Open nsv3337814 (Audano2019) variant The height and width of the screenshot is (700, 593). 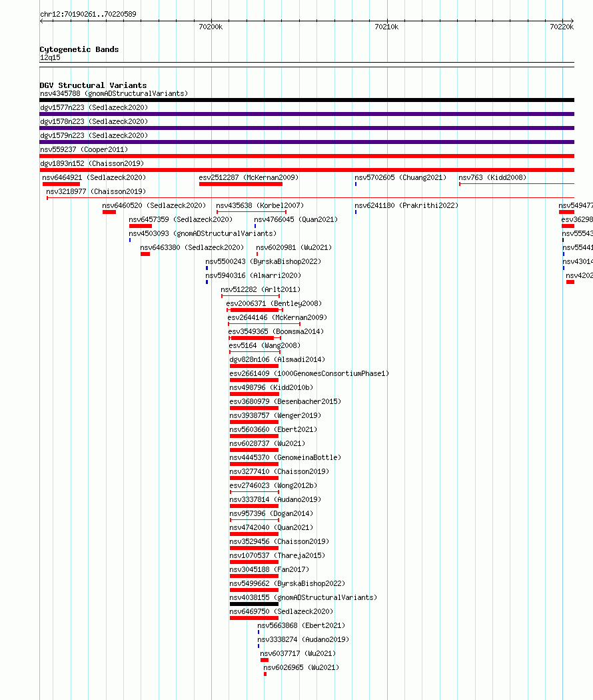point(275,499)
